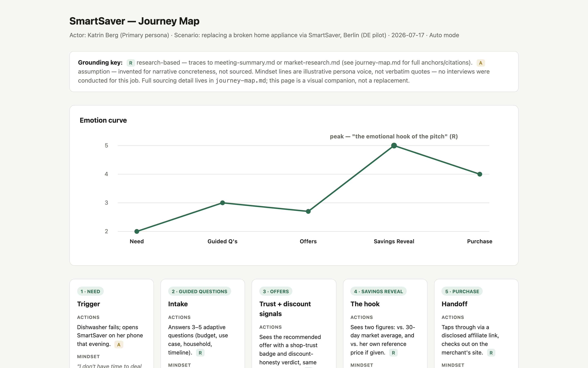Click 'The hook' card heading
588x368 pixels.
[x=365, y=304]
